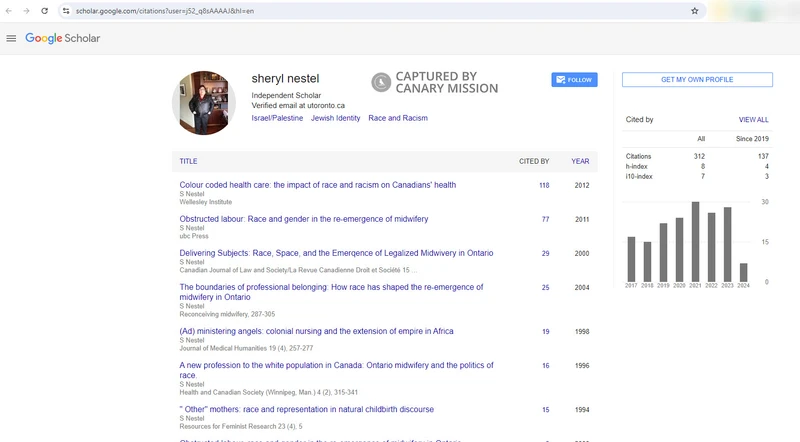View all citation statistics
The image size is (800, 442).
[x=754, y=119]
